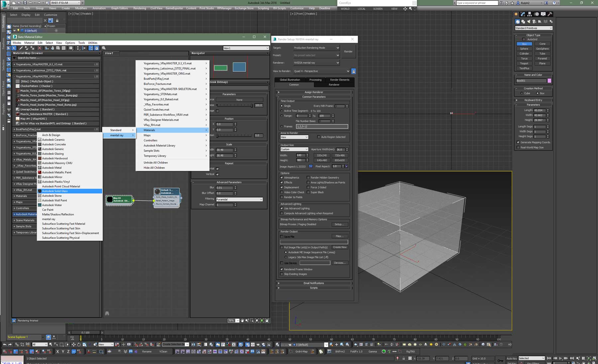Open the Utilities hammer panel tab
598x364 pixels.
[550, 14]
